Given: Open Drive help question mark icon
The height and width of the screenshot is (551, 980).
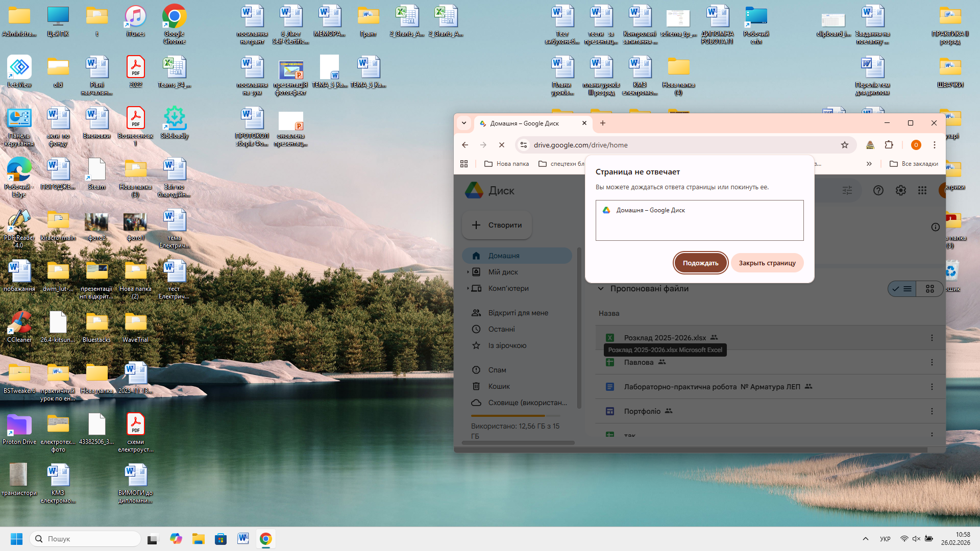Looking at the screenshot, I should click(878, 190).
